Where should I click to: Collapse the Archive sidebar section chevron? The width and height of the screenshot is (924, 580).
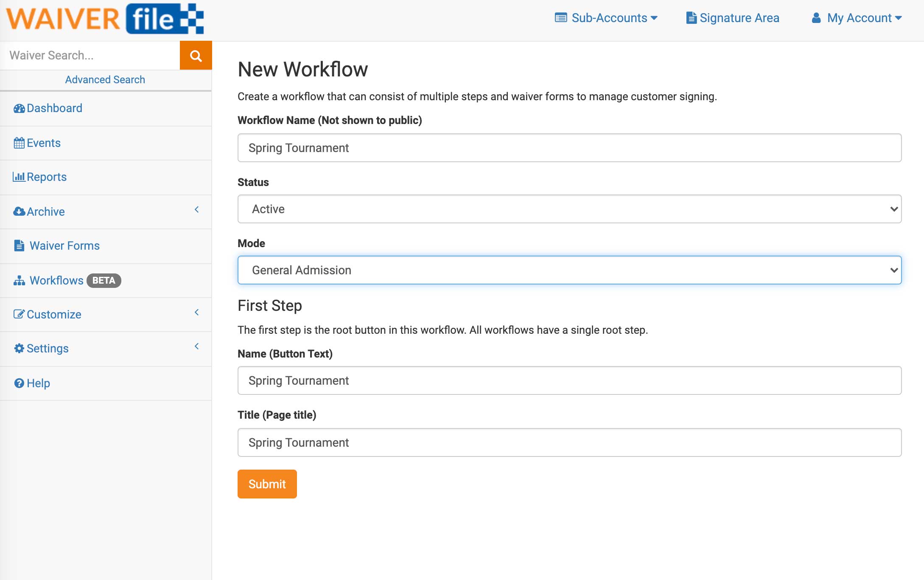[x=196, y=209]
